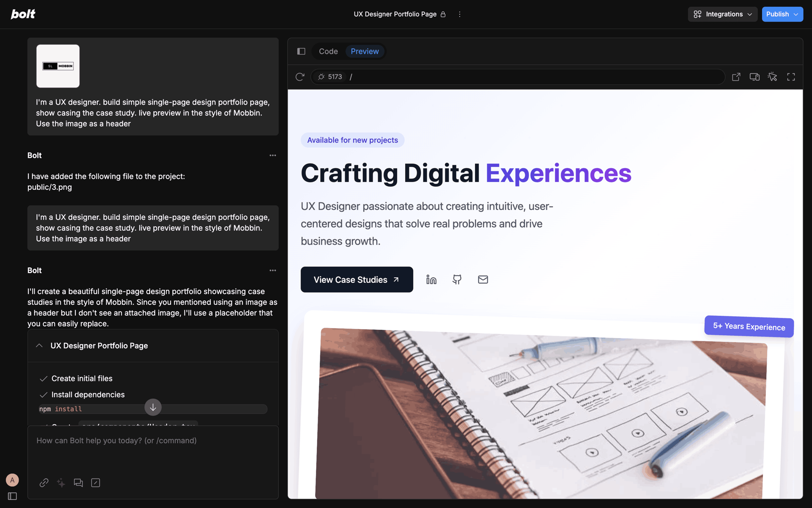812x508 pixels.
Task: Open options for second Bolt message
Action: pos(273,271)
